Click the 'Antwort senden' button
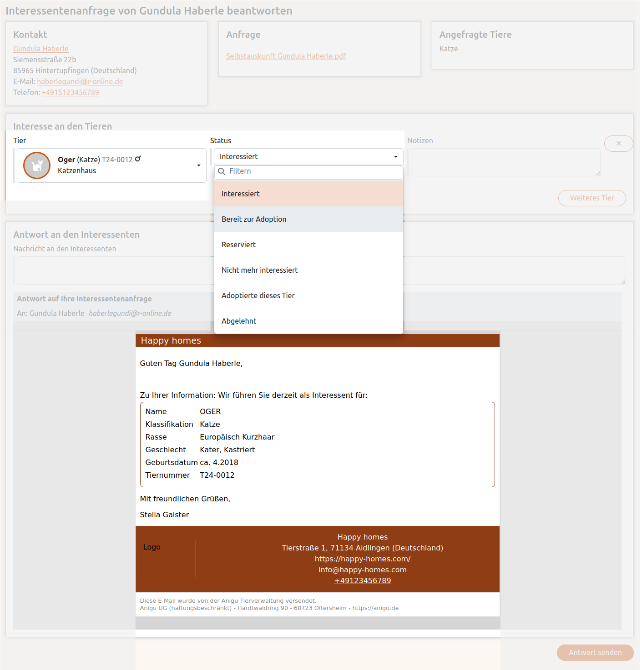This screenshot has width=640, height=670. 595,652
